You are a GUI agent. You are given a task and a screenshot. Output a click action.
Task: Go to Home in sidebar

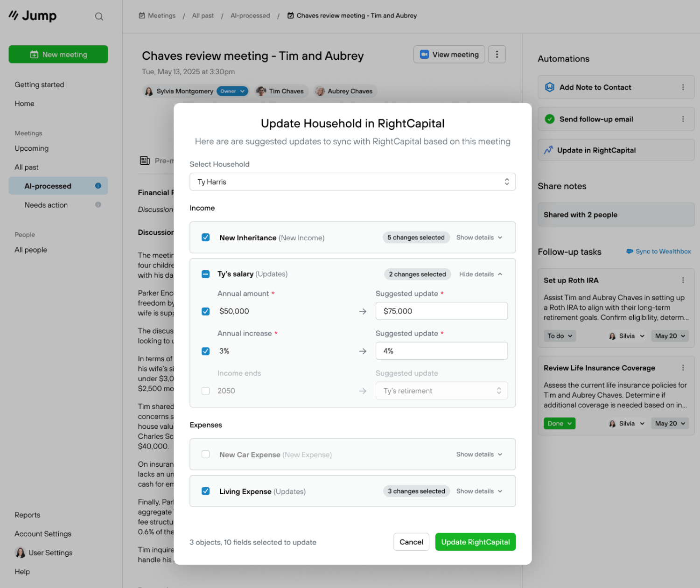point(24,104)
